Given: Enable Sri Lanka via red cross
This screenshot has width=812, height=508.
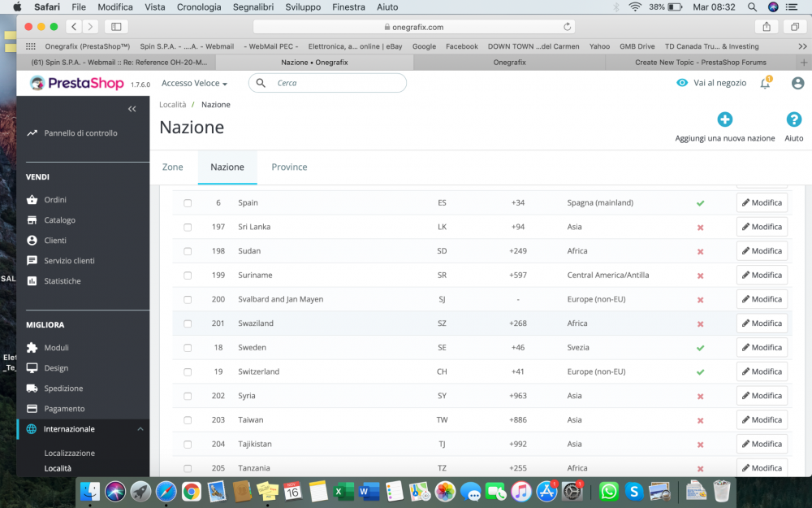Looking at the screenshot, I should pos(700,227).
